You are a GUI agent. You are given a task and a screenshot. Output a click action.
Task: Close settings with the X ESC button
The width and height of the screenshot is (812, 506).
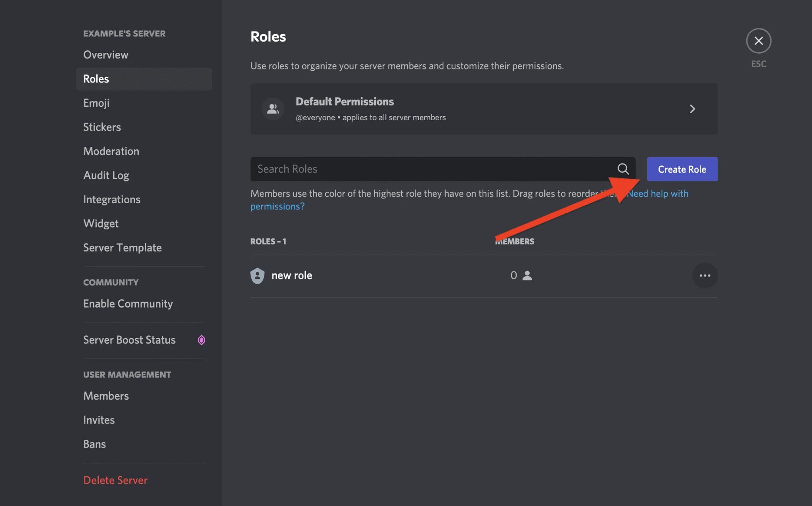758,41
